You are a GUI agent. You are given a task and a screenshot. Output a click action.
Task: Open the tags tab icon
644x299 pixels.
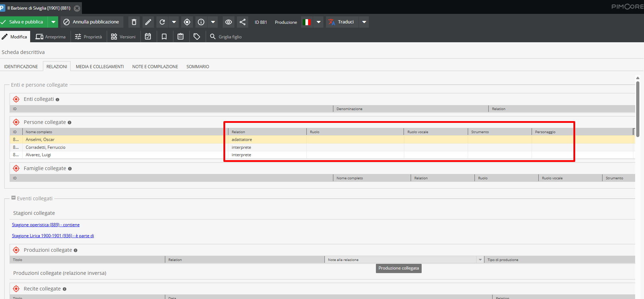click(197, 37)
